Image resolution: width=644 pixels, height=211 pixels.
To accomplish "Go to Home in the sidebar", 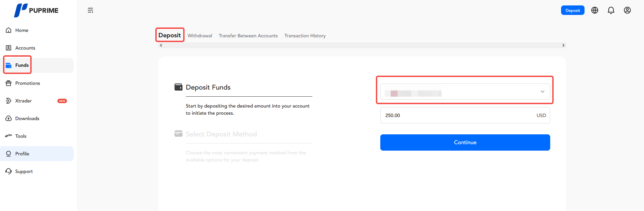I will pos(22,30).
